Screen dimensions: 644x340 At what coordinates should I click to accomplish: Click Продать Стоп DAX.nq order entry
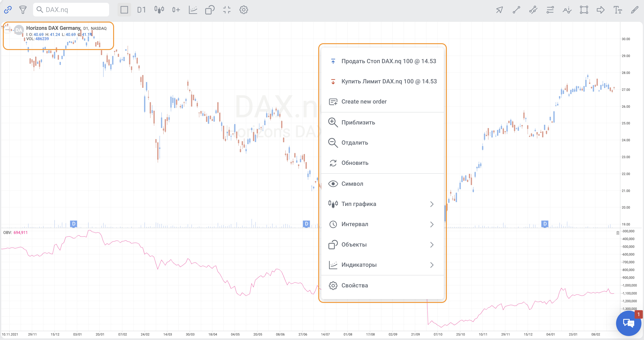click(388, 61)
